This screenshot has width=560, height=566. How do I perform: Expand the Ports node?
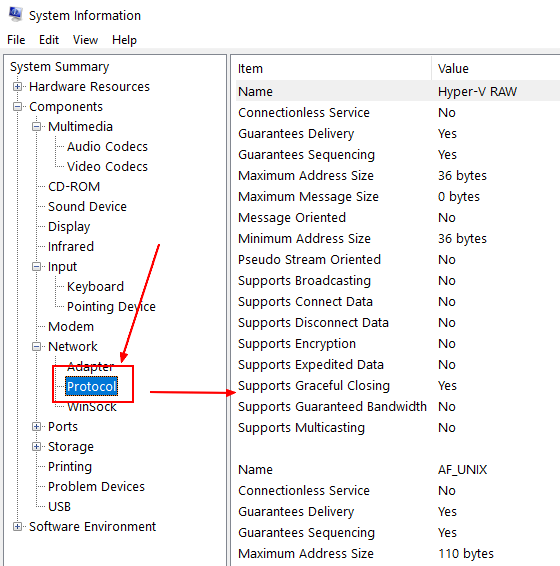click(36, 427)
